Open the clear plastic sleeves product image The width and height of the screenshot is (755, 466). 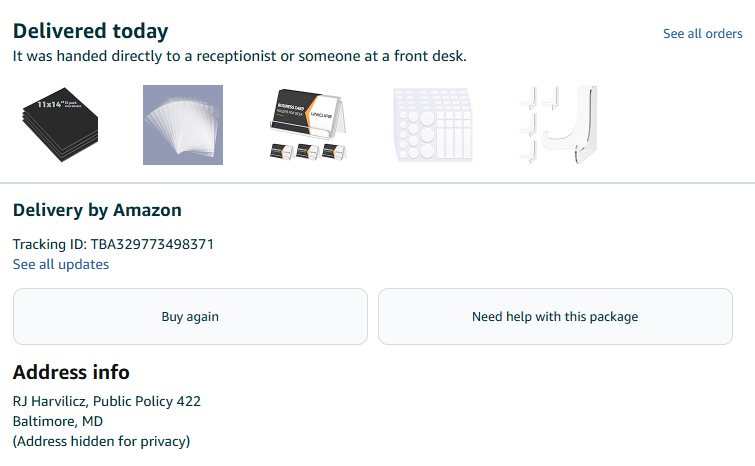(x=183, y=125)
